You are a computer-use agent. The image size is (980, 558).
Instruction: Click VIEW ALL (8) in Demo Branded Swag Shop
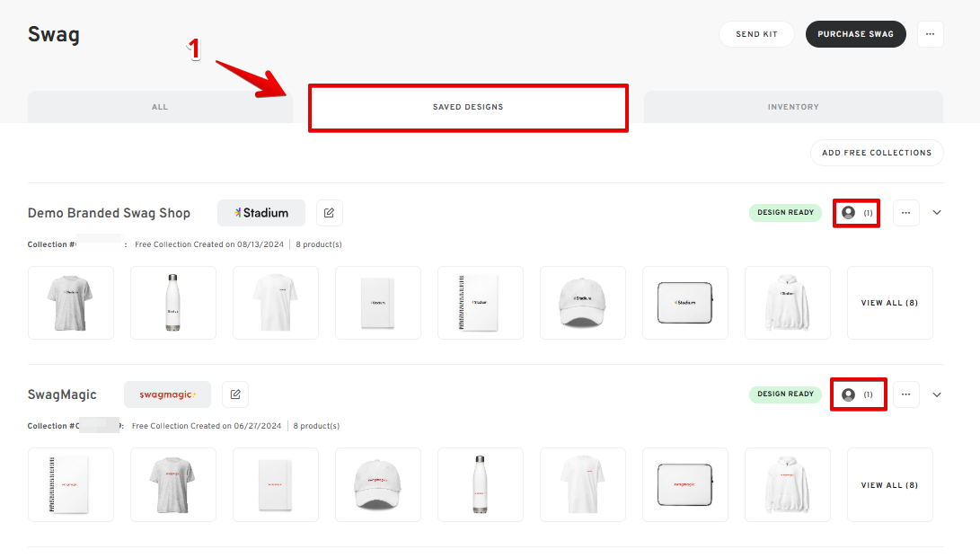pyautogui.click(x=890, y=303)
